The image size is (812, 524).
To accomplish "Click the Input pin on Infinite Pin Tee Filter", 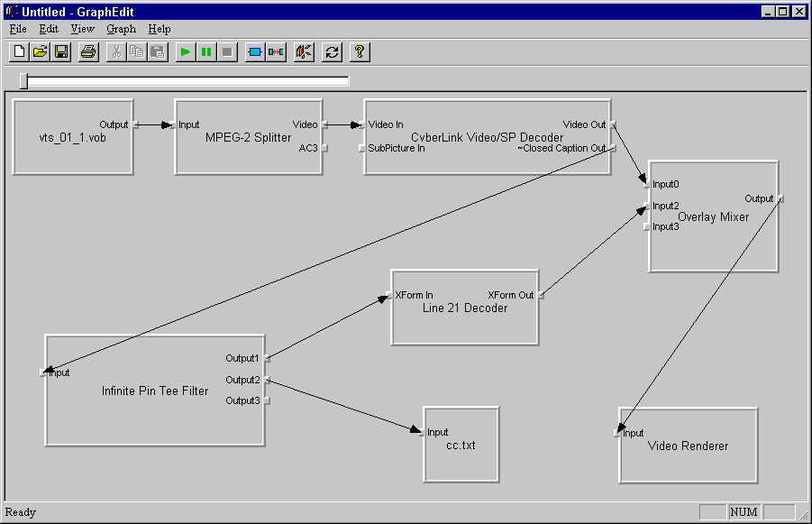I will (x=42, y=372).
